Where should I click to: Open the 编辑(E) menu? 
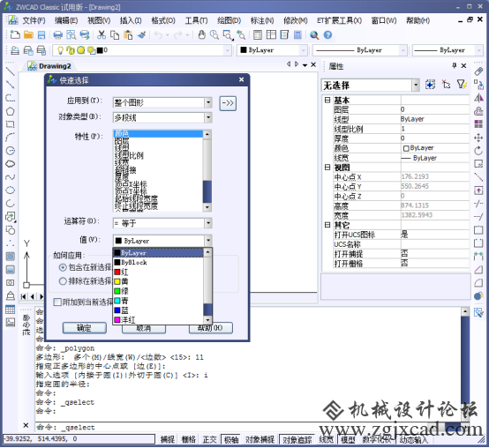click(x=66, y=20)
